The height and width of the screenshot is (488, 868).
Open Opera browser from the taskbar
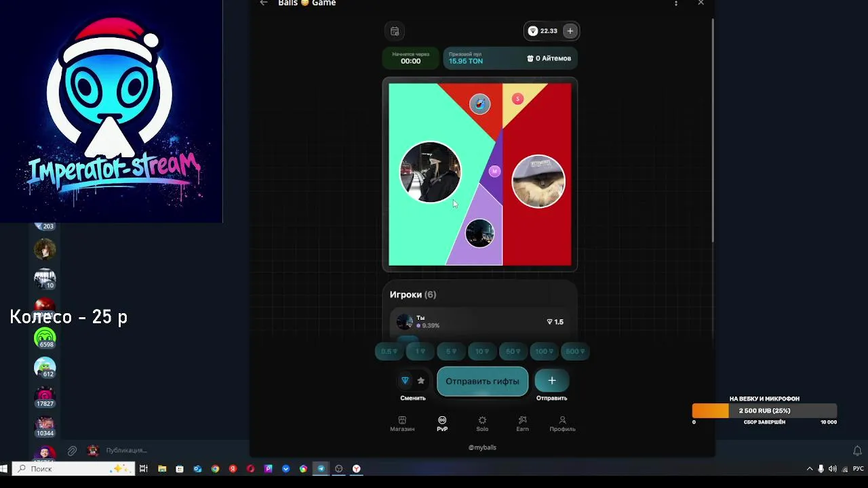coord(250,468)
